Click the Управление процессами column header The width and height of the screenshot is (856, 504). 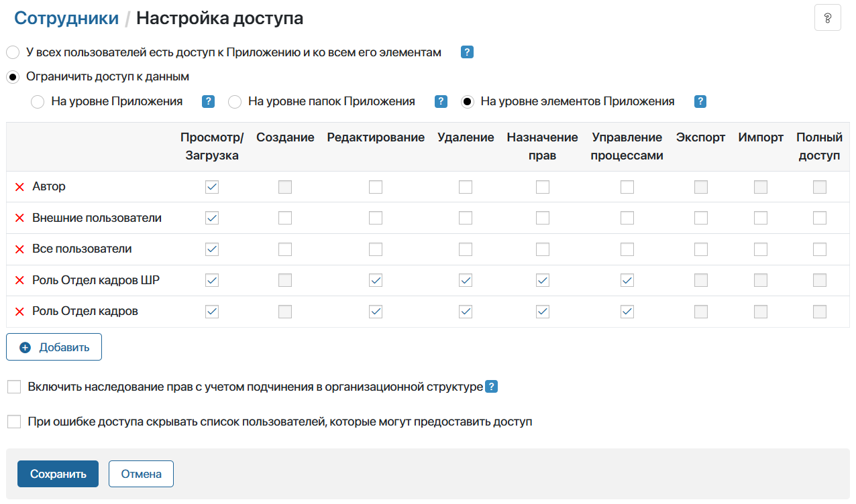(x=627, y=146)
